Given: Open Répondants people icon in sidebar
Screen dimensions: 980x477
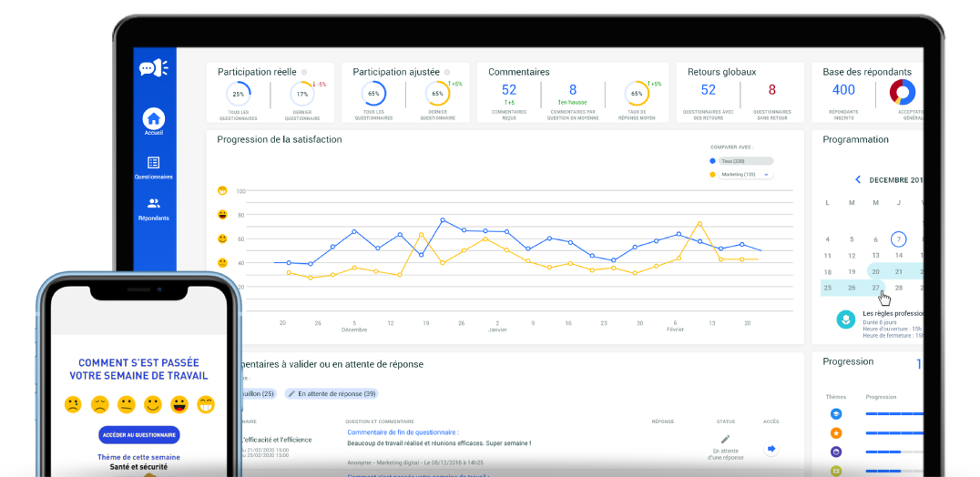Looking at the screenshot, I should tap(154, 204).
